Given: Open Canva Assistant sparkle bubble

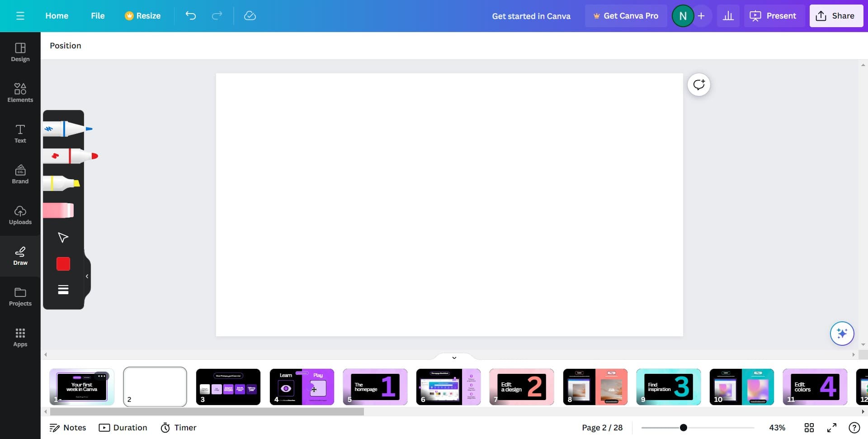Looking at the screenshot, I should [x=842, y=334].
